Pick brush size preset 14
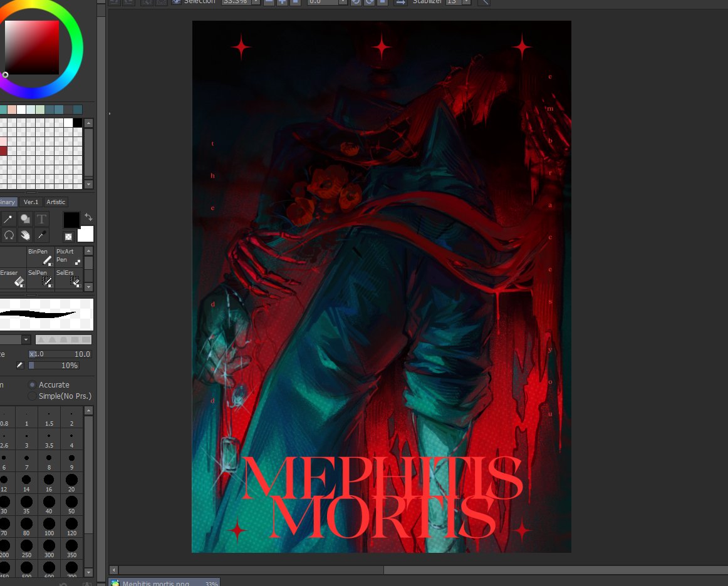728x586 pixels. [26, 483]
